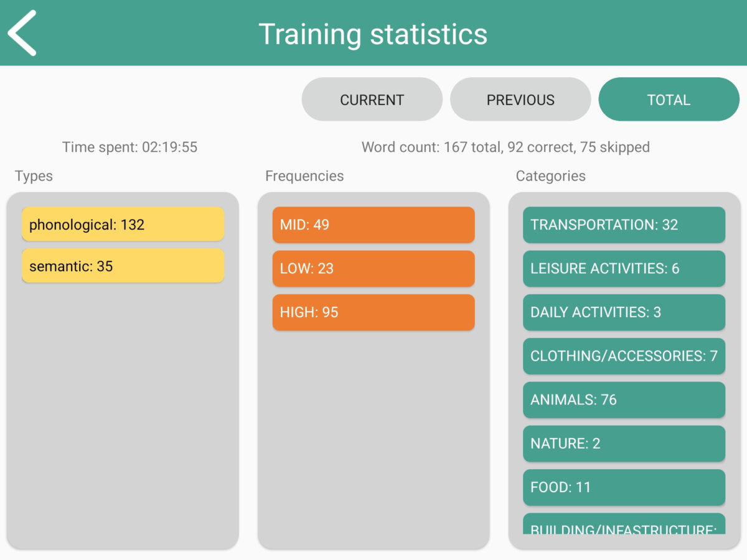Open the DAILY ACTIVITIES: 3 category

624,312
